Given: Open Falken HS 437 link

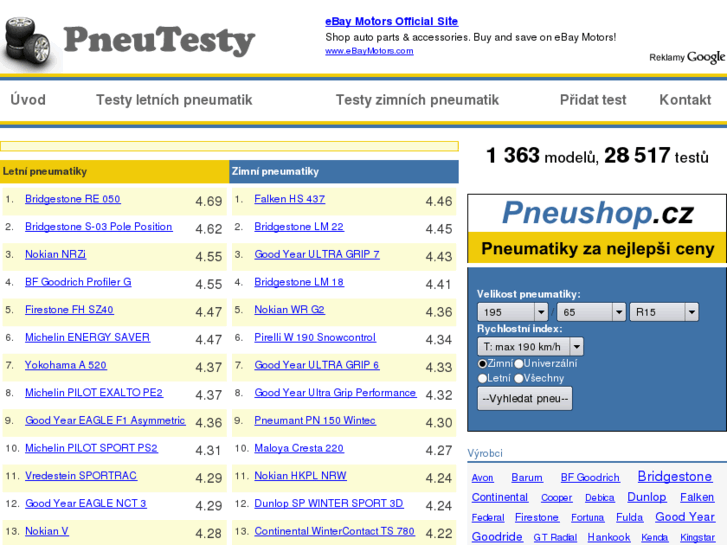Looking at the screenshot, I should coord(289,199).
